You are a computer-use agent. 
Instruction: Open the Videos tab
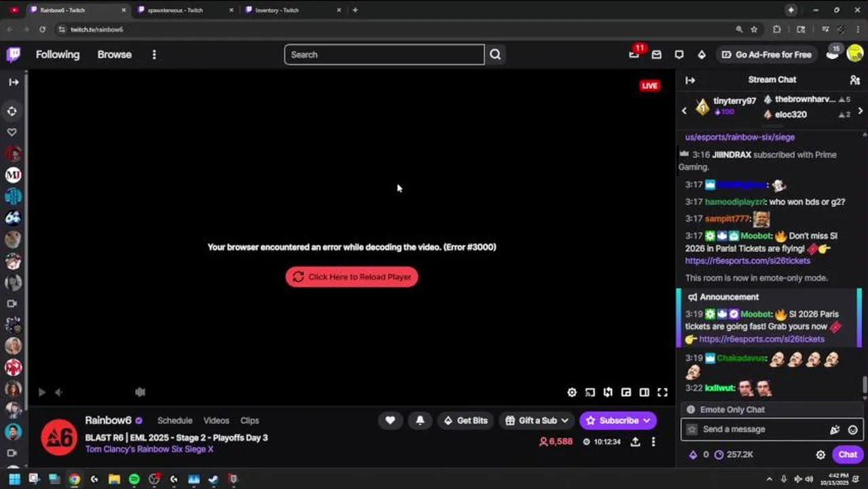pyautogui.click(x=216, y=420)
